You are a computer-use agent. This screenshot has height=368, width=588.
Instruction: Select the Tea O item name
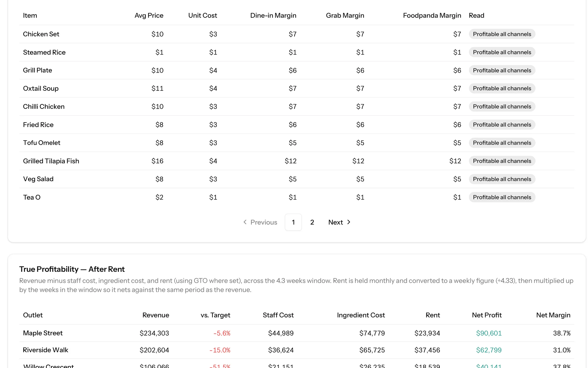coord(32,197)
